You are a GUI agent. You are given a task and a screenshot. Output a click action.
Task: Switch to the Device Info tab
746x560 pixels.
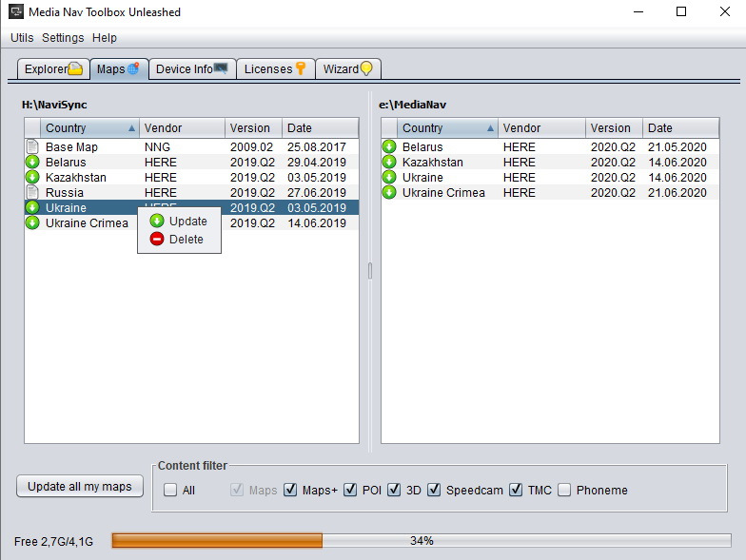click(192, 68)
